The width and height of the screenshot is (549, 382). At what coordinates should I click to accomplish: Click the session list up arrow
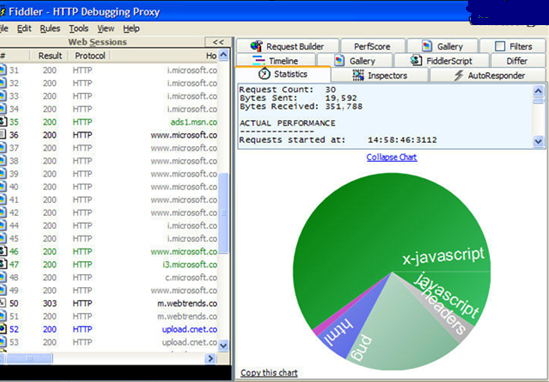[223, 55]
